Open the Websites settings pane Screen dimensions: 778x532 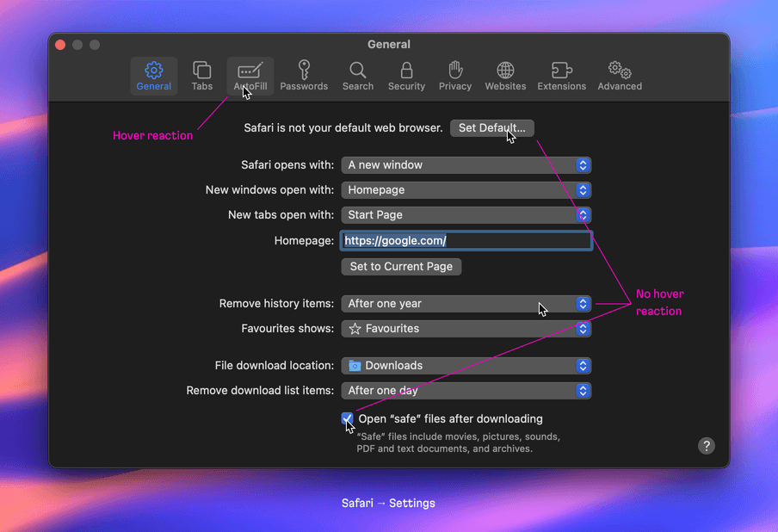tap(505, 76)
